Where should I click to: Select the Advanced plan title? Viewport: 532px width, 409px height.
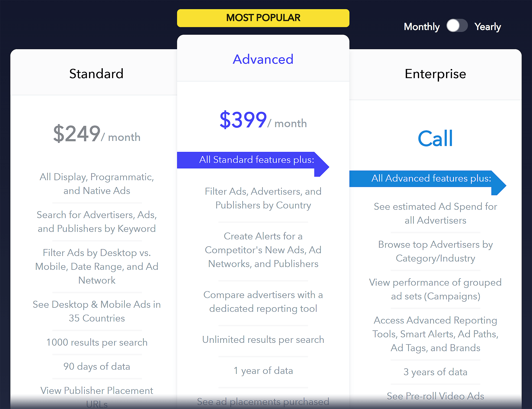263,59
